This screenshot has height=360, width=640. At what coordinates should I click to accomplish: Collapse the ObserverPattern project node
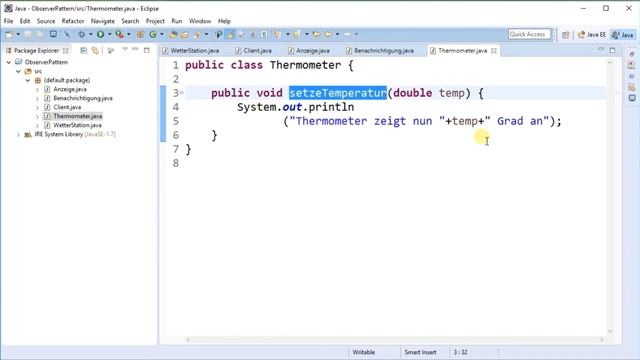point(9,62)
